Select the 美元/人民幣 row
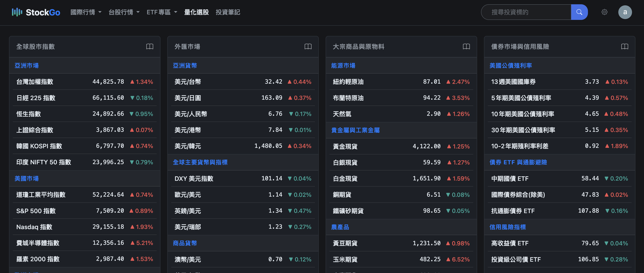The height and width of the screenshot is (273, 644). tap(243, 114)
